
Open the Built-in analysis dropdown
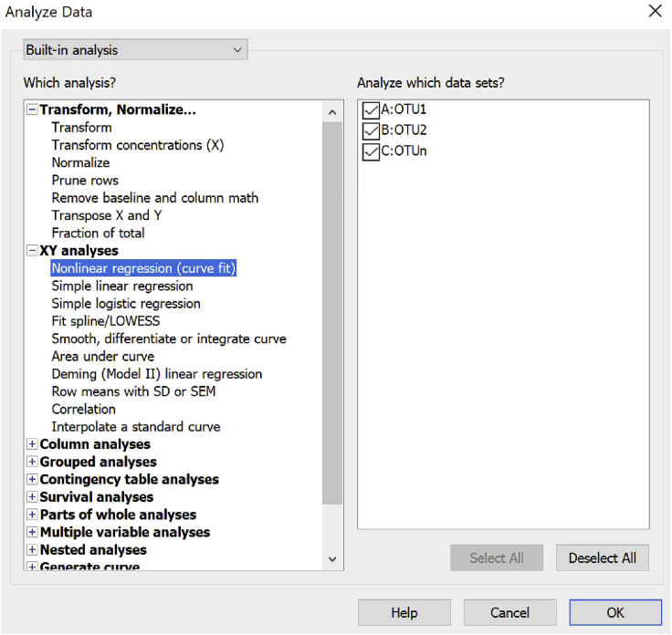click(x=135, y=50)
